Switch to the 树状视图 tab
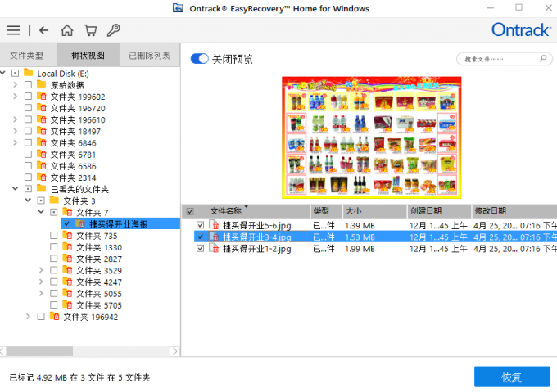The image size is (557, 392). [x=88, y=56]
